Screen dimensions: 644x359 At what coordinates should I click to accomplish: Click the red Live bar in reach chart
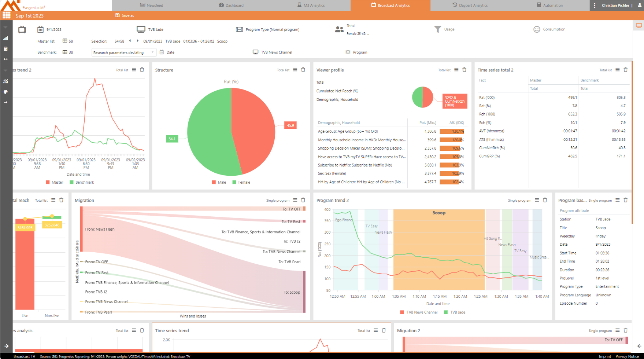click(25, 264)
